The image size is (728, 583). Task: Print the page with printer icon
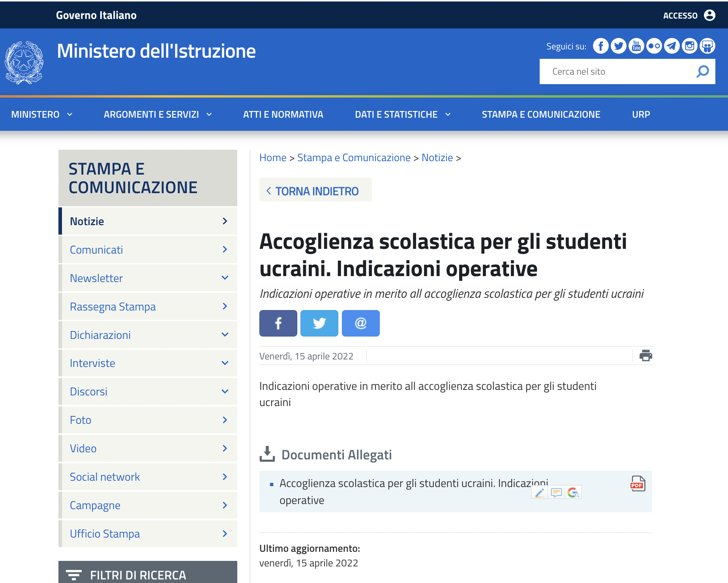(645, 355)
